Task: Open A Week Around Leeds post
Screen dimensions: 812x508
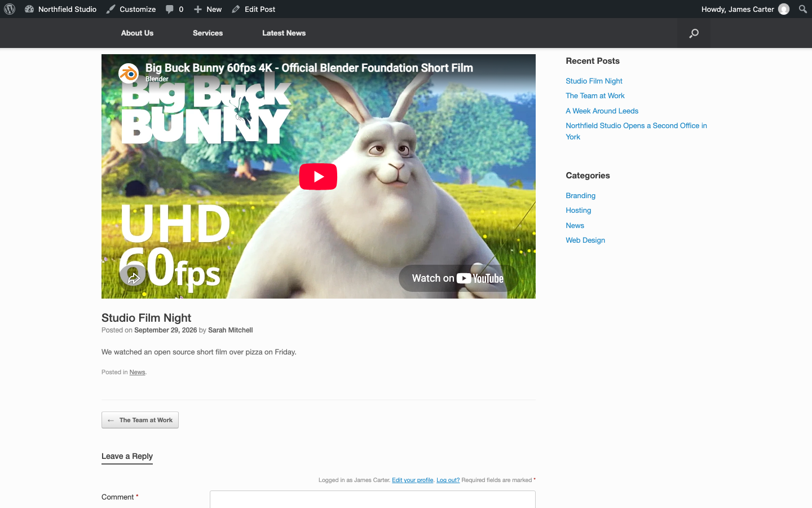Action: point(602,111)
